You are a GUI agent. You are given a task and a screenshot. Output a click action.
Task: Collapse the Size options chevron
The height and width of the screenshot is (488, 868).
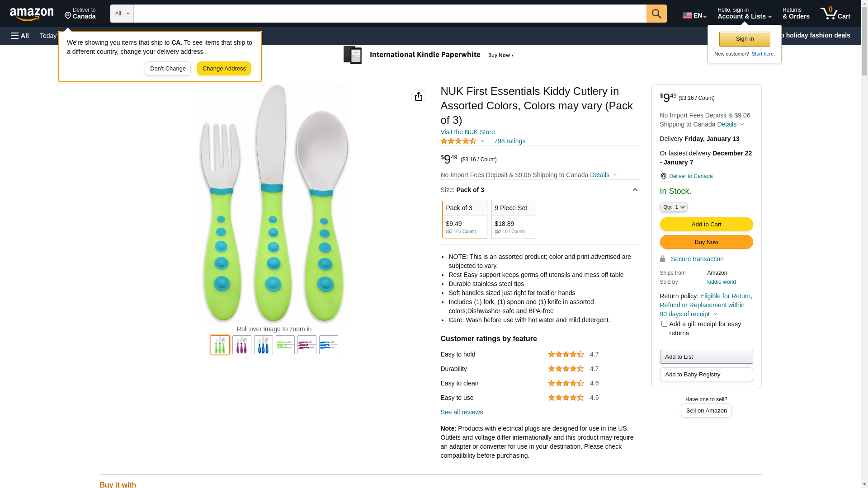635,190
